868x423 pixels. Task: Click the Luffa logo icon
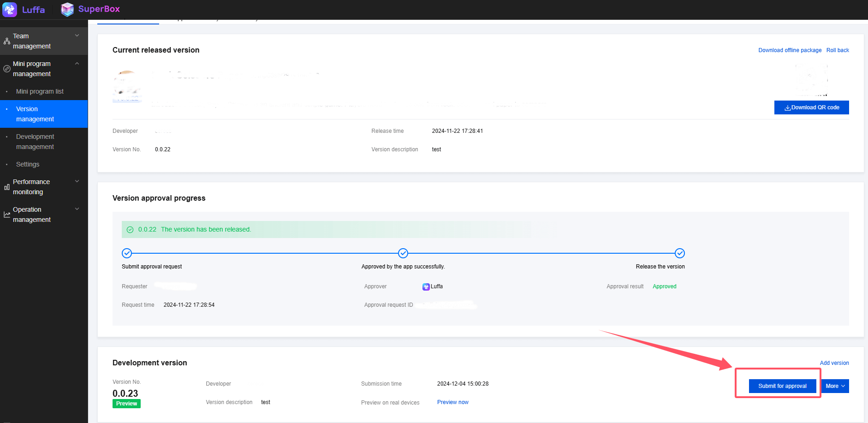point(10,9)
